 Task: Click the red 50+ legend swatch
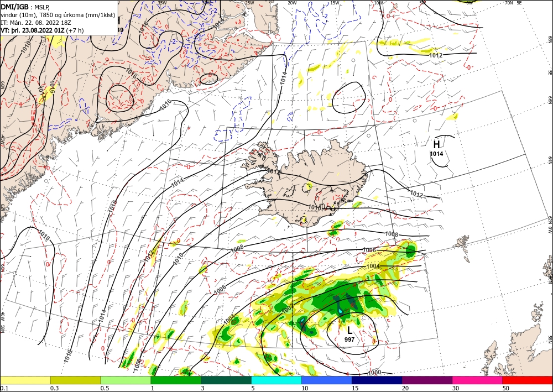528,380
